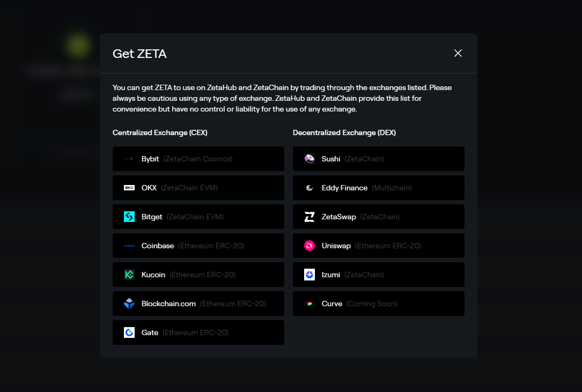The height and width of the screenshot is (392, 582).
Task: Click the '(ZetaChain)' label beside ZetaSwap
Action: (380, 217)
